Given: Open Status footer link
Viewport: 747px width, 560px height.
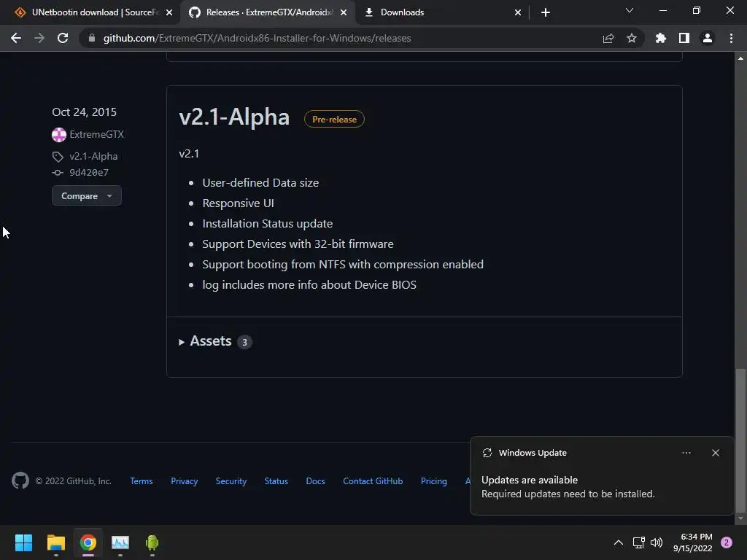Looking at the screenshot, I should tap(276, 481).
